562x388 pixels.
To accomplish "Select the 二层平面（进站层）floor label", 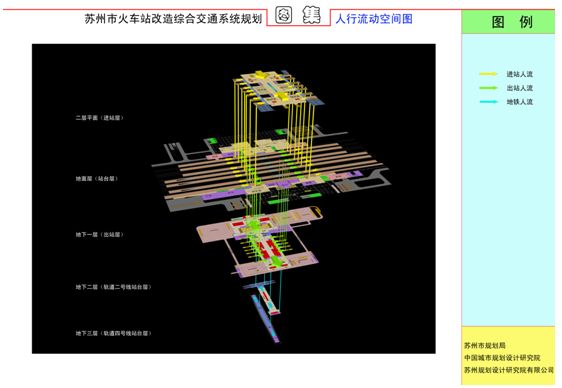I will [99, 118].
